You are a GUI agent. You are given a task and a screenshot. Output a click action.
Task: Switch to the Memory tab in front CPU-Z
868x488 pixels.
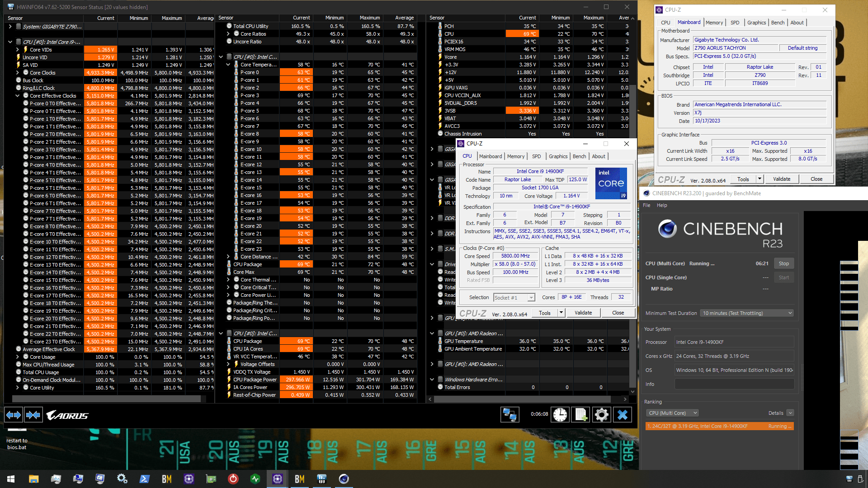tap(515, 156)
